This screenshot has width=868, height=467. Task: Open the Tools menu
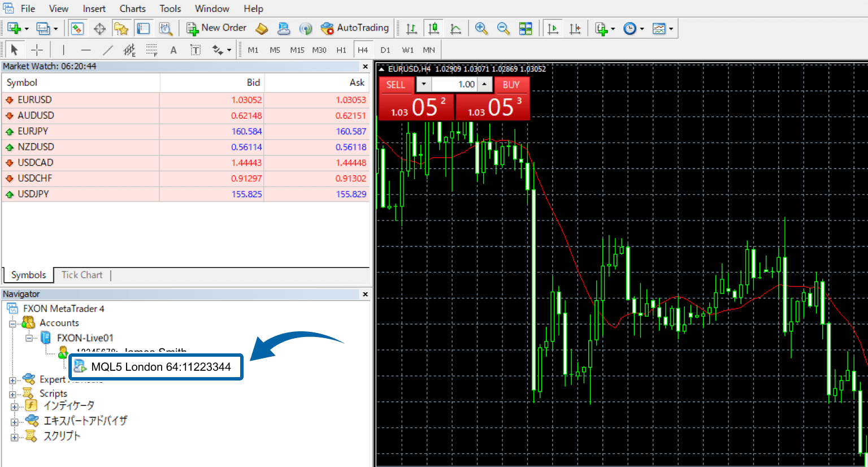tap(170, 8)
